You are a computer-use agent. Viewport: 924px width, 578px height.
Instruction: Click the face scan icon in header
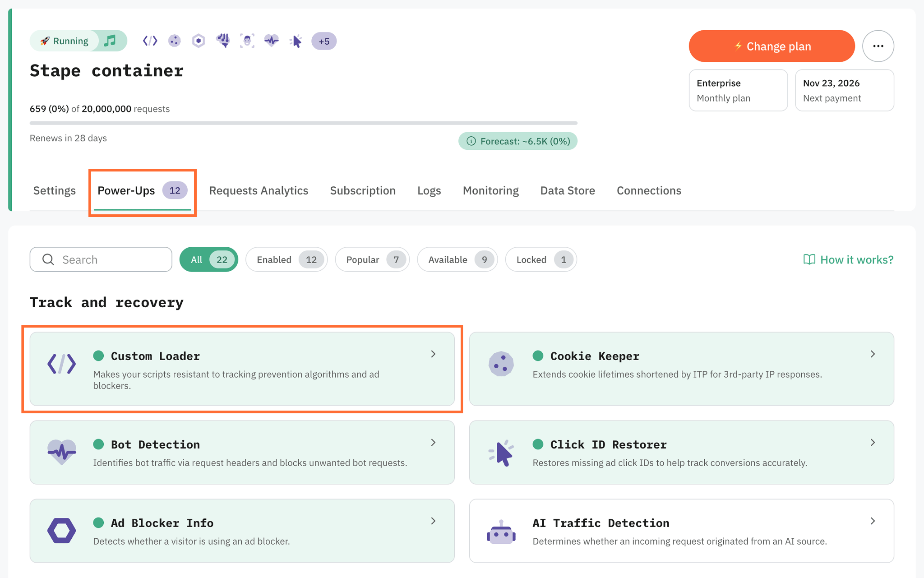click(247, 41)
